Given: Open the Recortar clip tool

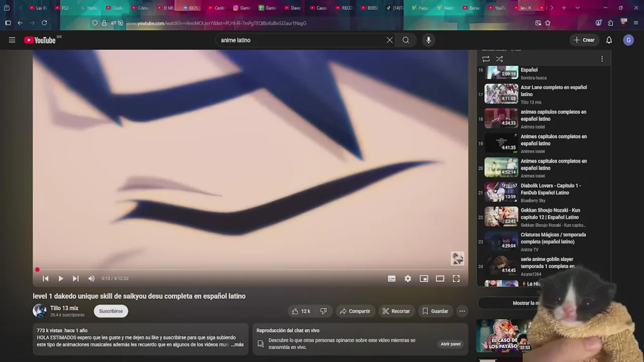Looking at the screenshot, I should 396,311.
